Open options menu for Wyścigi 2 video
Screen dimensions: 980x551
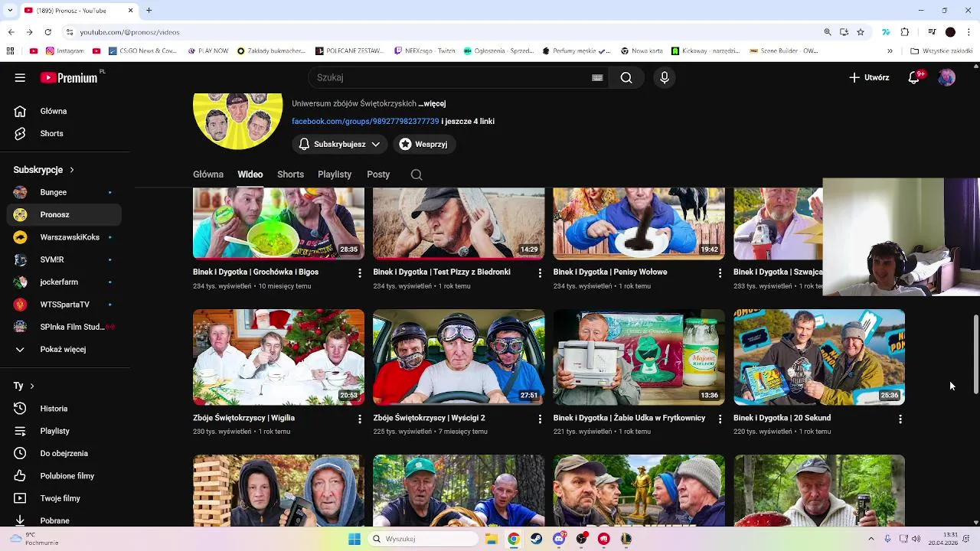[540, 419]
